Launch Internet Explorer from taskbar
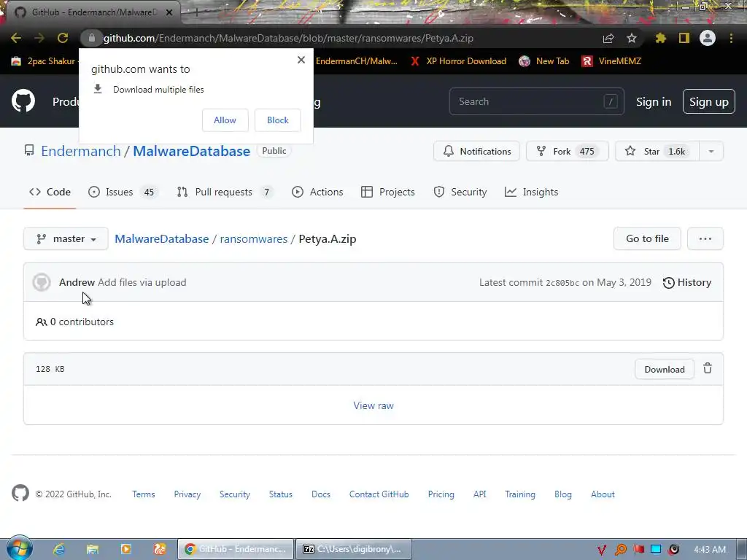The height and width of the screenshot is (560, 747). (x=59, y=549)
